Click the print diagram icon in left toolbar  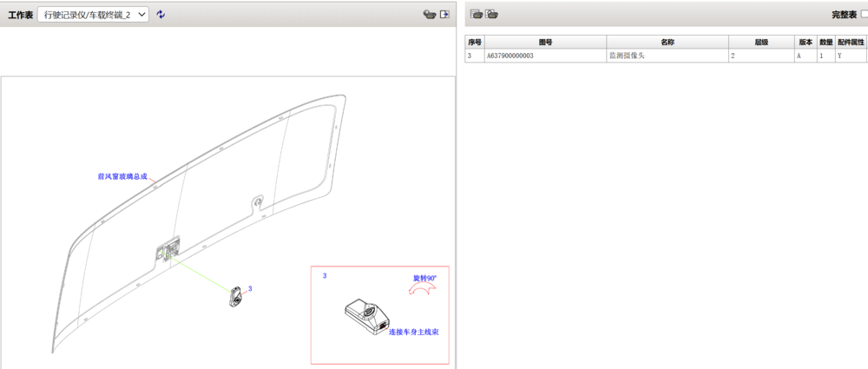click(430, 15)
